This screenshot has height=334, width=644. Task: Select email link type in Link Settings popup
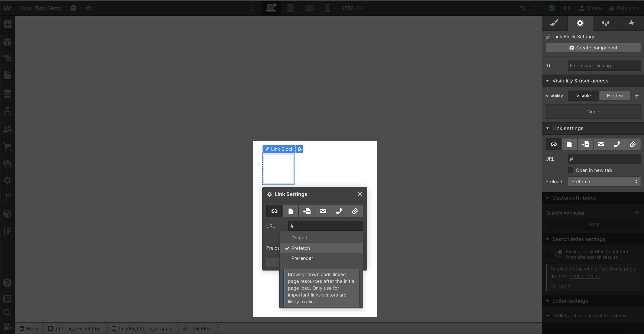[x=322, y=211]
